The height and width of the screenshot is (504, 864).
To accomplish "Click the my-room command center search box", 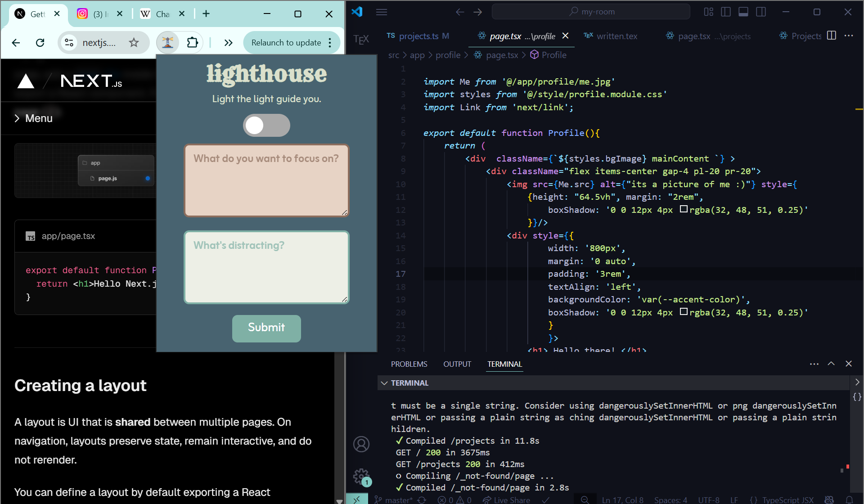I will tap(591, 12).
